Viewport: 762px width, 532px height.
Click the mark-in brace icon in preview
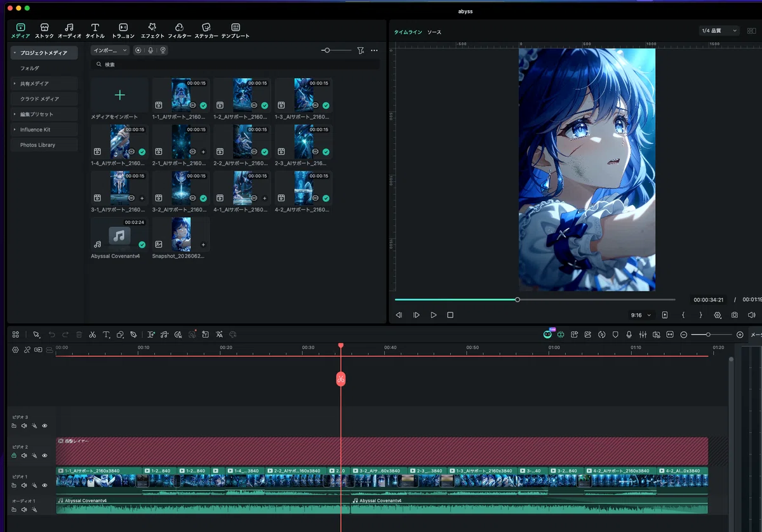click(x=683, y=315)
